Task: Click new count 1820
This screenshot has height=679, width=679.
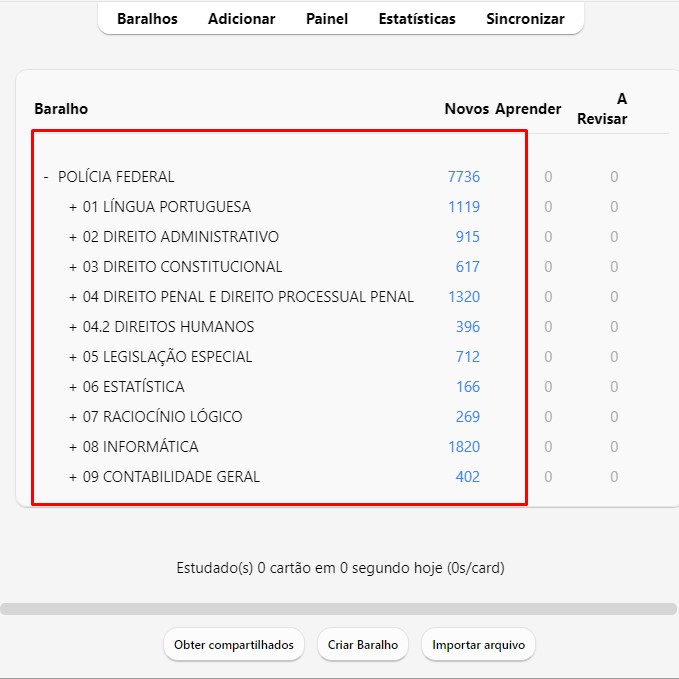Action: pyautogui.click(x=464, y=446)
